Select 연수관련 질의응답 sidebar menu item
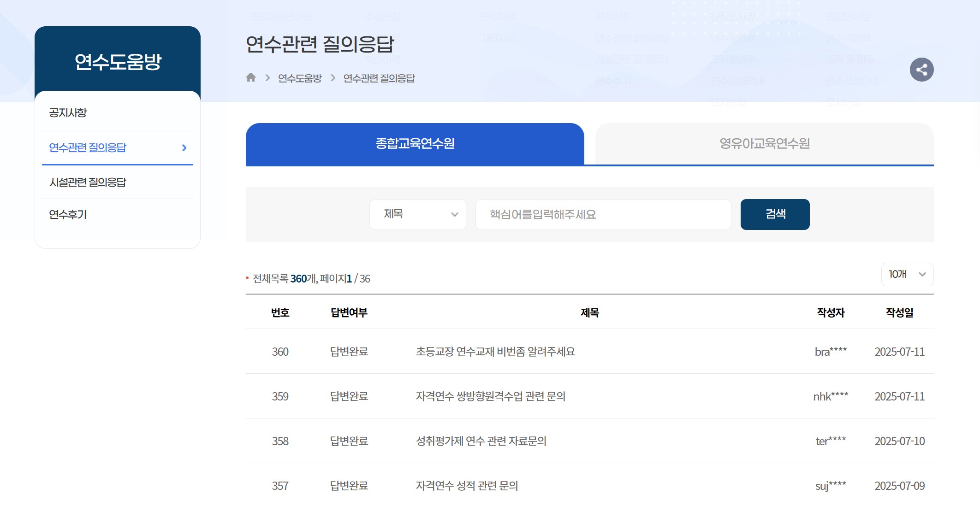 (x=88, y=148)
